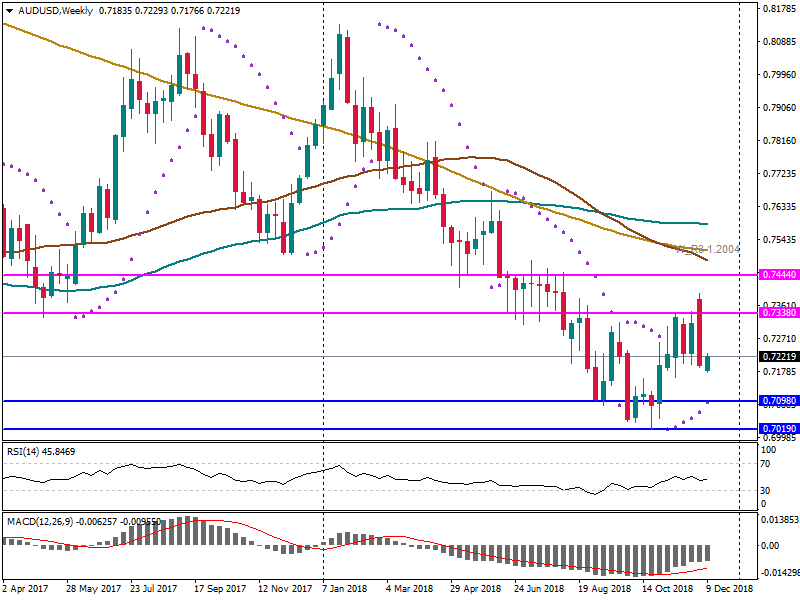The width and height of the screenshot is (800, 600).
Task: Click the MACD(12,26,9) indicator label
Action: (x=40, y=522)
